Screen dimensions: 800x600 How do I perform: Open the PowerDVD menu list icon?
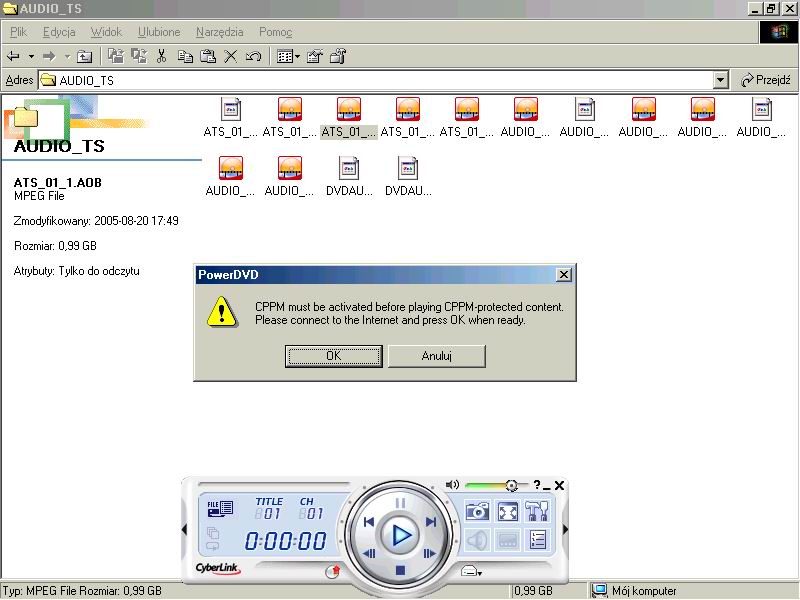point(537,540)
